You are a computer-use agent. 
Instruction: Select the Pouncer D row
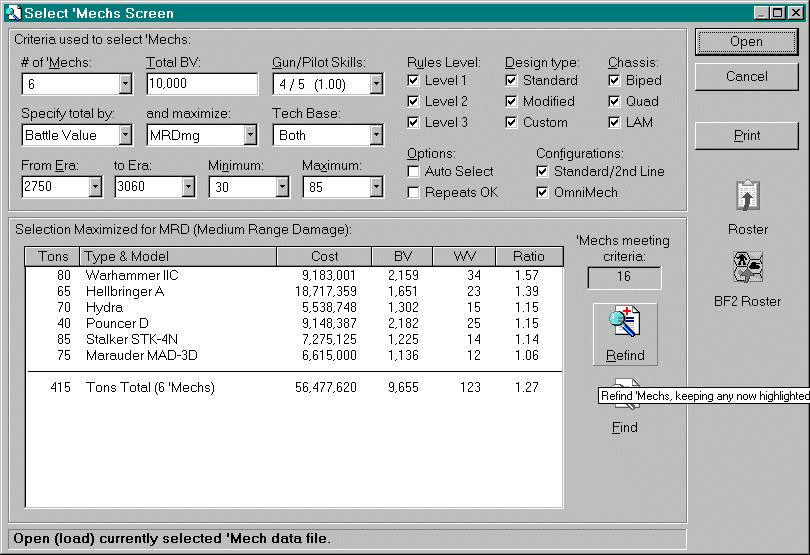click(x=294, y=323)
